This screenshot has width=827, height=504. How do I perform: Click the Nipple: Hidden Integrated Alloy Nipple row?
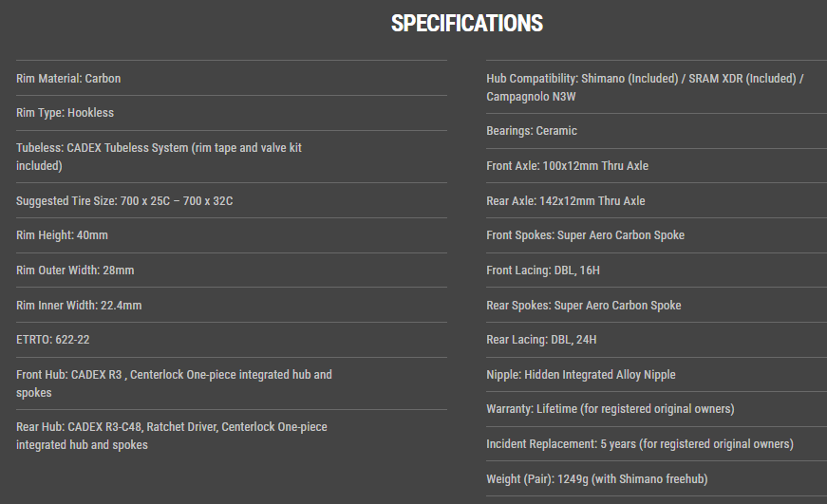pos(581,375)
